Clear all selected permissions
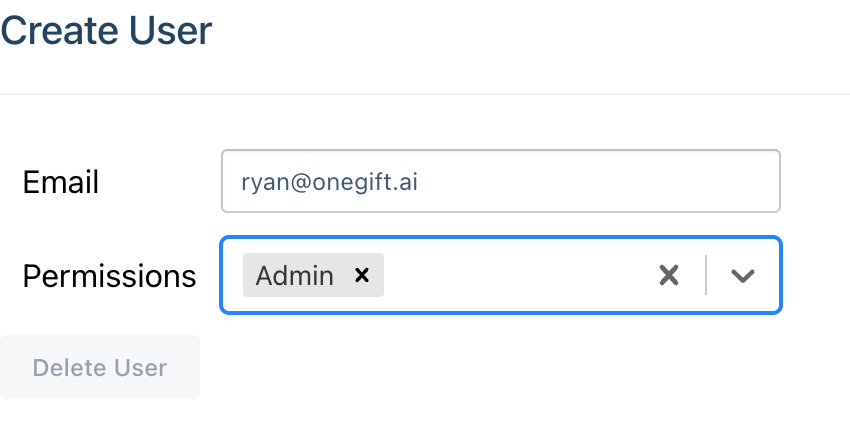Screen dimensions: 850x426 669,275
